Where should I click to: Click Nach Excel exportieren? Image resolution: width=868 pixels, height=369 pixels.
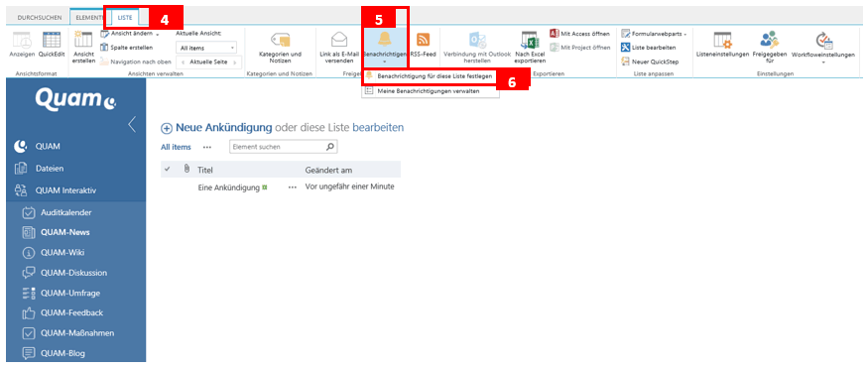(531, 48)
